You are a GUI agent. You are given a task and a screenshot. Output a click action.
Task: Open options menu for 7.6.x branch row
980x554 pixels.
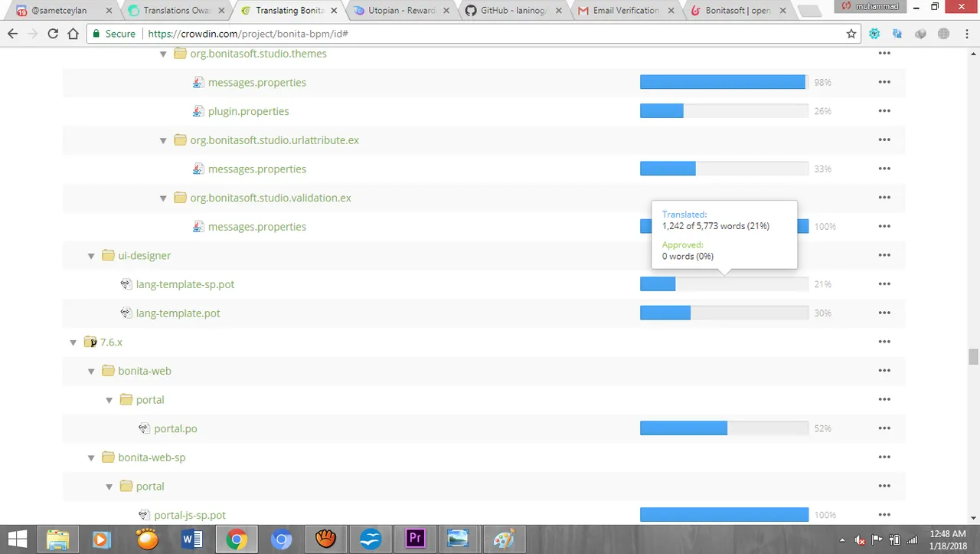pyautogui.click(x=884, y=342)
